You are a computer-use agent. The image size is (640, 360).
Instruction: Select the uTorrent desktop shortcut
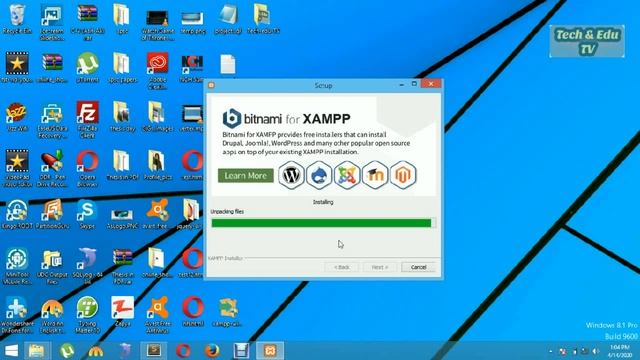pyautogui.click(x=87, y=68)
